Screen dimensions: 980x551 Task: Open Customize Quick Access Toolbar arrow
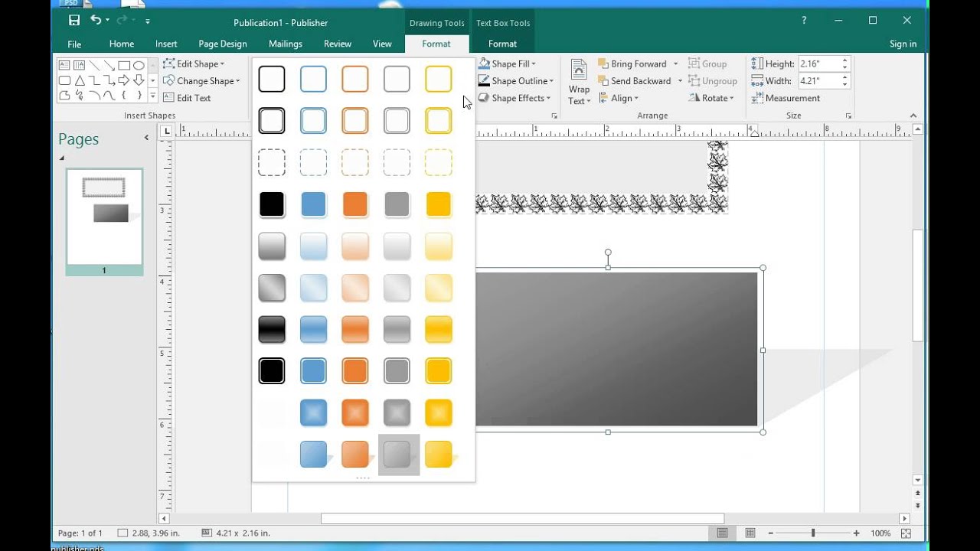[148, 21]
